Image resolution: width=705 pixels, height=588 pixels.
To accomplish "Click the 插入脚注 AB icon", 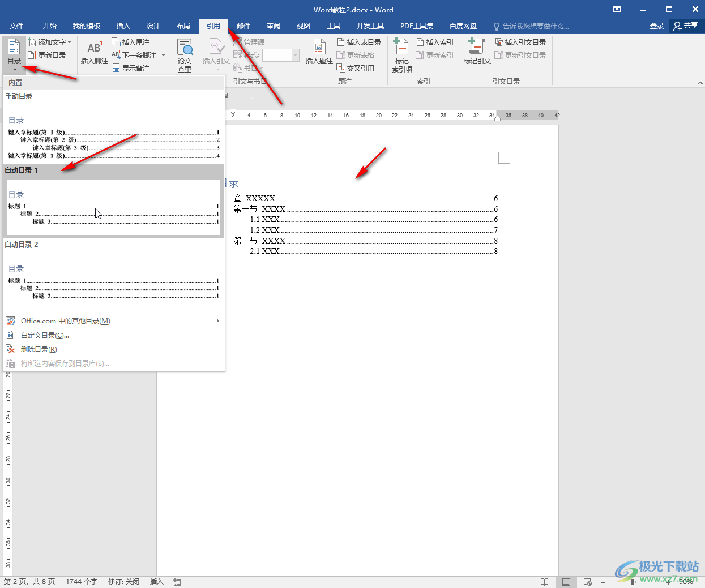I will [x=95, y=47].
